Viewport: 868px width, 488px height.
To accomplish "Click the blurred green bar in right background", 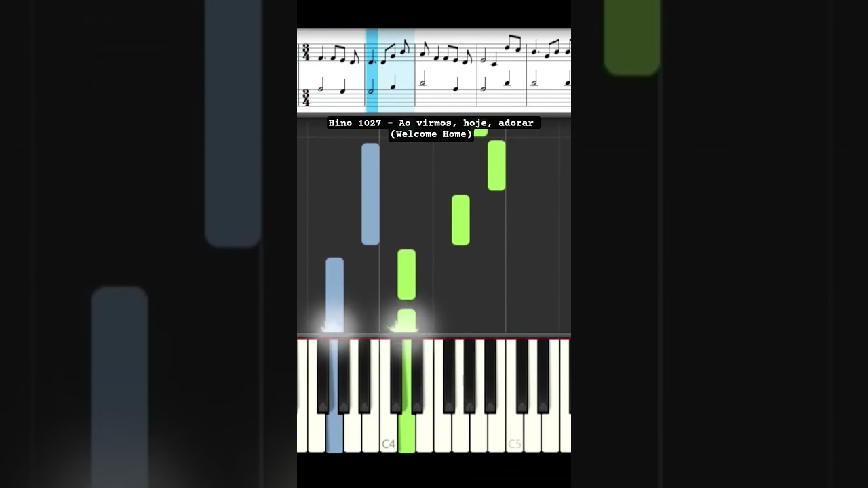I will (632, 37).
